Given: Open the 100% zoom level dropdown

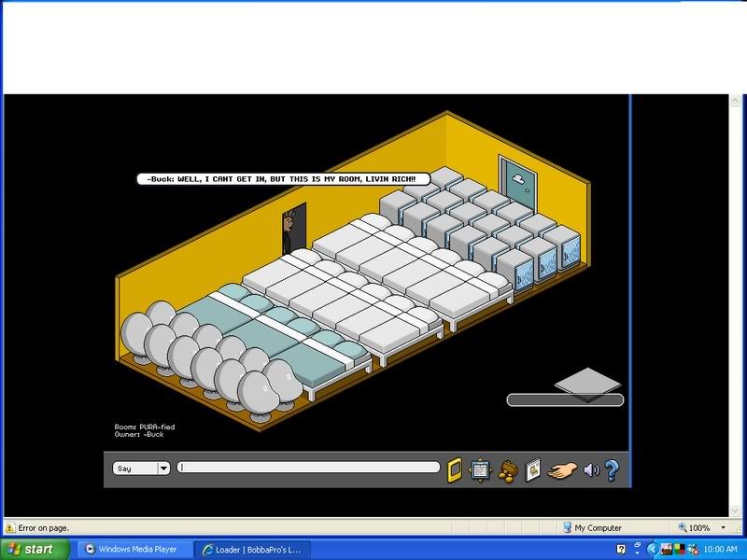Looking at the screenshot, I should [x=705, y=527].
